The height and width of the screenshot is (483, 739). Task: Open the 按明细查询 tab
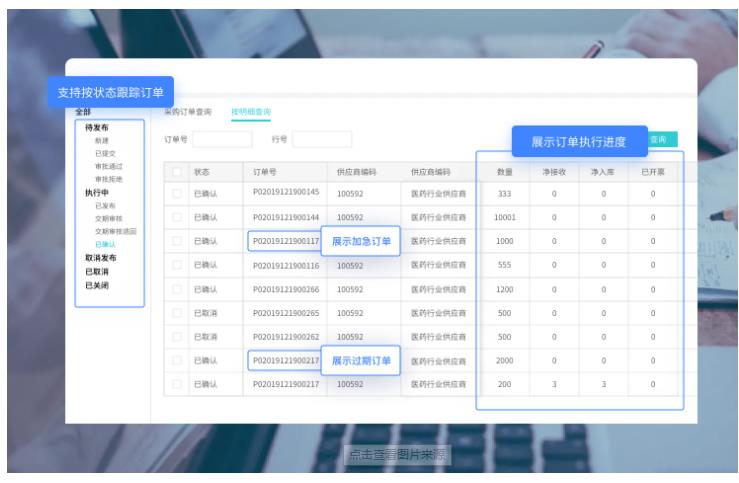pos(250,112)
